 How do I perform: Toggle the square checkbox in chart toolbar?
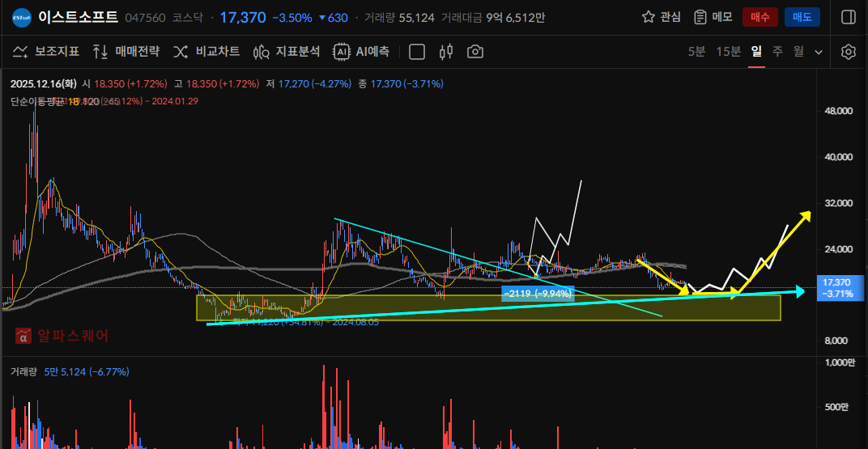417,52
